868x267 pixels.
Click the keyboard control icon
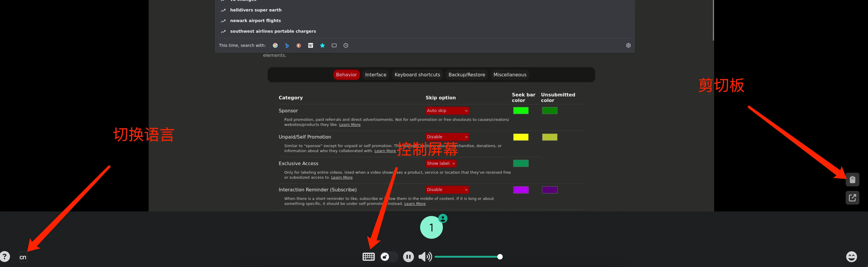click(x=368, y=257)
